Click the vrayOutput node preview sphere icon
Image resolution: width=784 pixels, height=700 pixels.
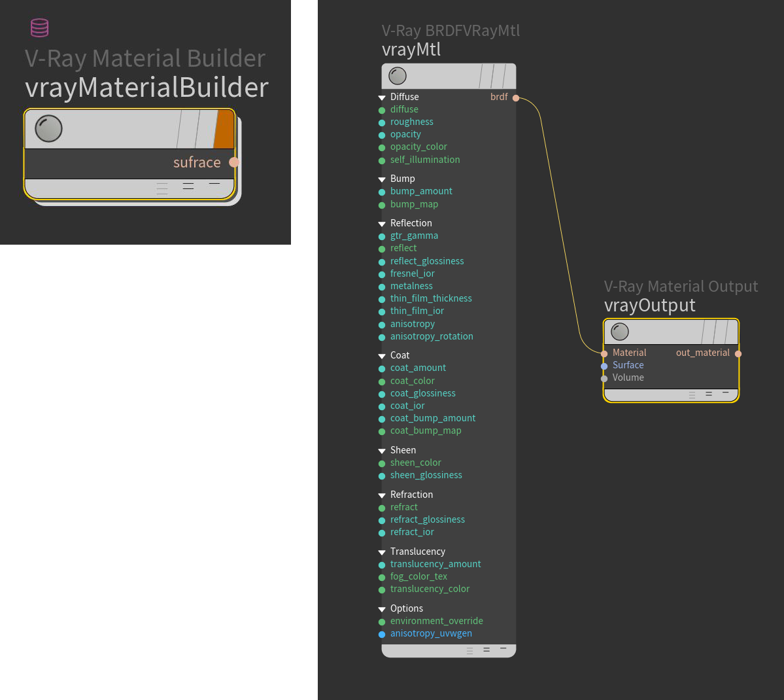click(619, 332)
